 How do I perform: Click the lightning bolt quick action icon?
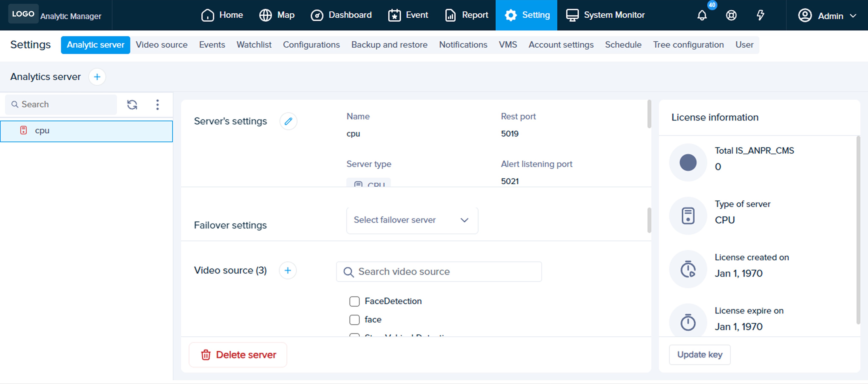760,15
